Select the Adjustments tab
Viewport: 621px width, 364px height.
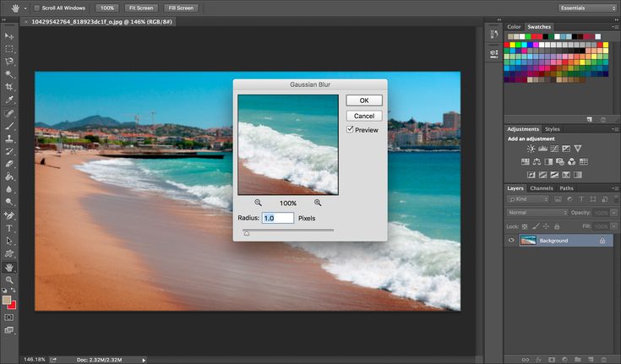coord(523,129)
